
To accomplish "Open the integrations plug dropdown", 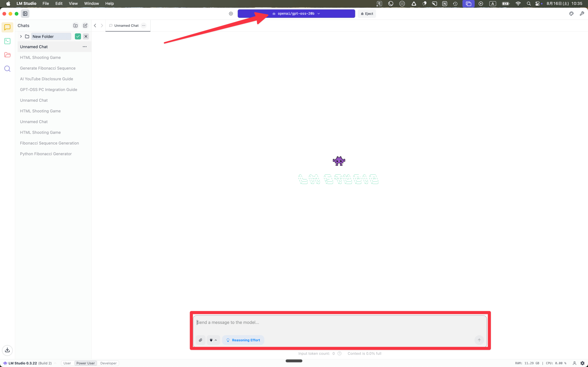I will [213, 340].
